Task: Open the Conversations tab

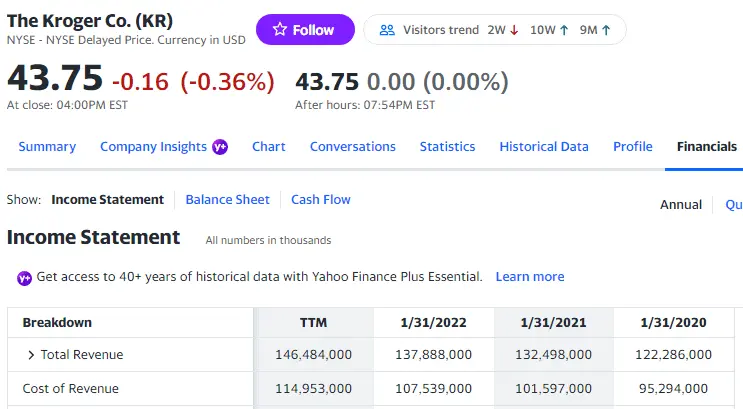Action: (352, 147)
